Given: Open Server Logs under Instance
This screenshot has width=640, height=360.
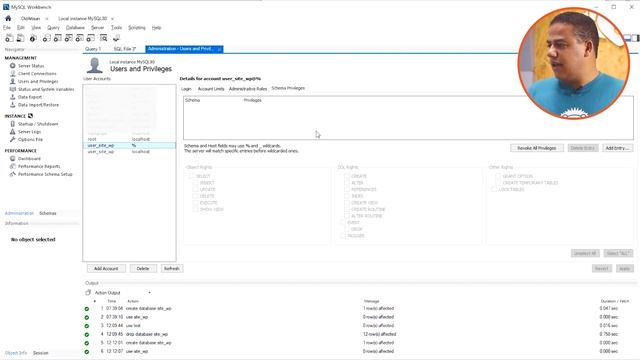Looking at the screenshot, I should [29, 131].
